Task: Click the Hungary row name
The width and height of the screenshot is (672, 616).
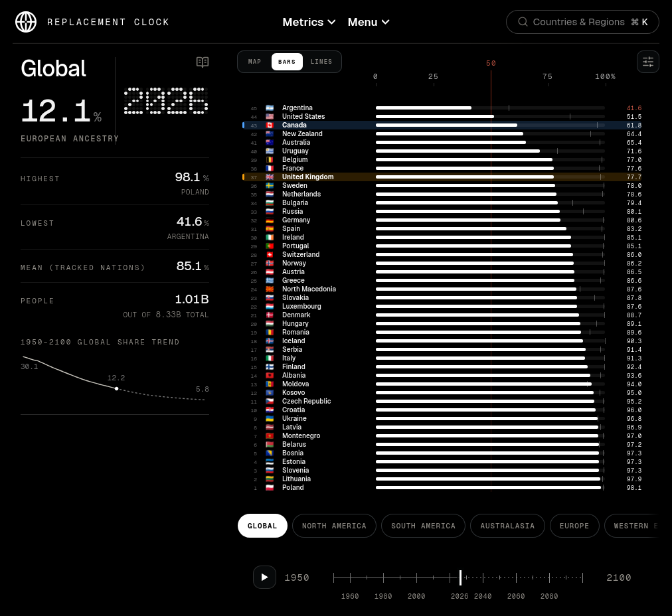Action: pyautogui.click(x=295, y=323)
